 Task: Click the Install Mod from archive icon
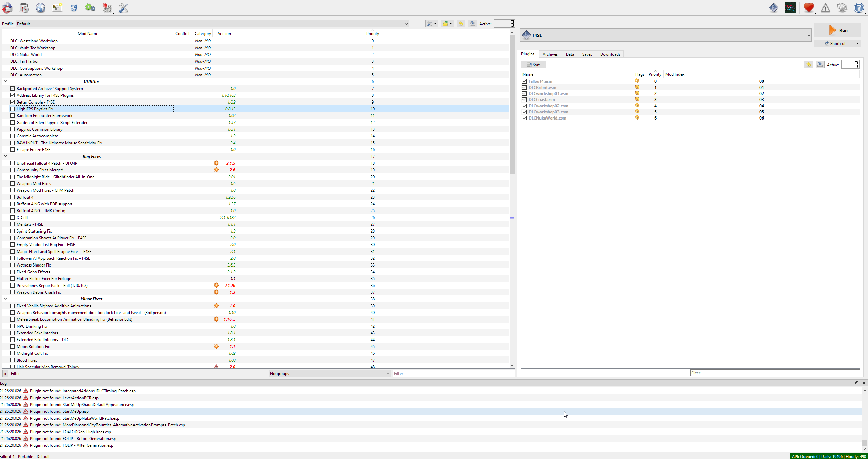(x=24, y=8)
